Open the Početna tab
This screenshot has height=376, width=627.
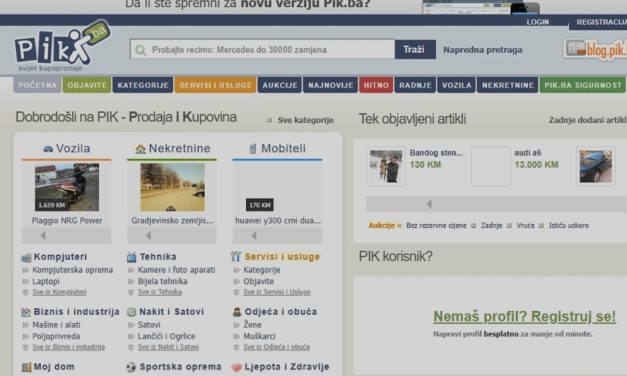37,85
